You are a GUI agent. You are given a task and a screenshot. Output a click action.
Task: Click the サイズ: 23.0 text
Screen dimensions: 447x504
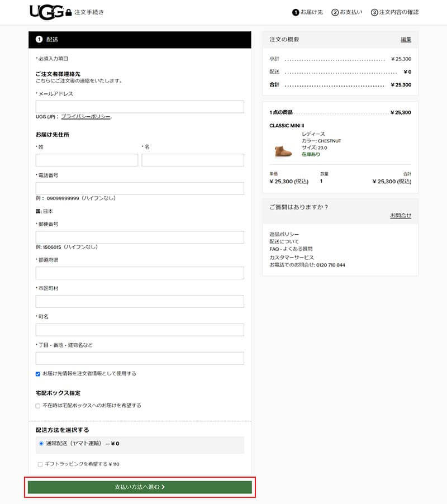tap(314, 148)
